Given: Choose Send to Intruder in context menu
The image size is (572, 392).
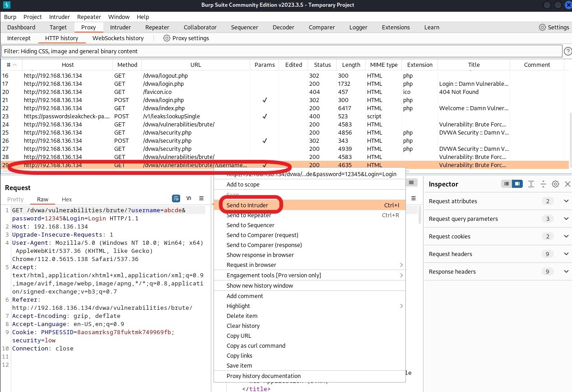Looking at the screenshot, I should (310, 205).
